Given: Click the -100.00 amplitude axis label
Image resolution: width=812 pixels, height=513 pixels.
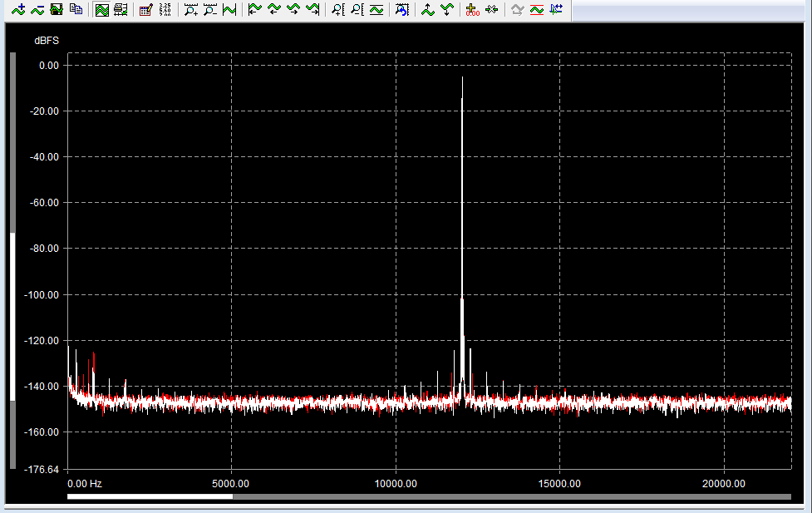Looking at the screenshot, I should click(42, 295).
